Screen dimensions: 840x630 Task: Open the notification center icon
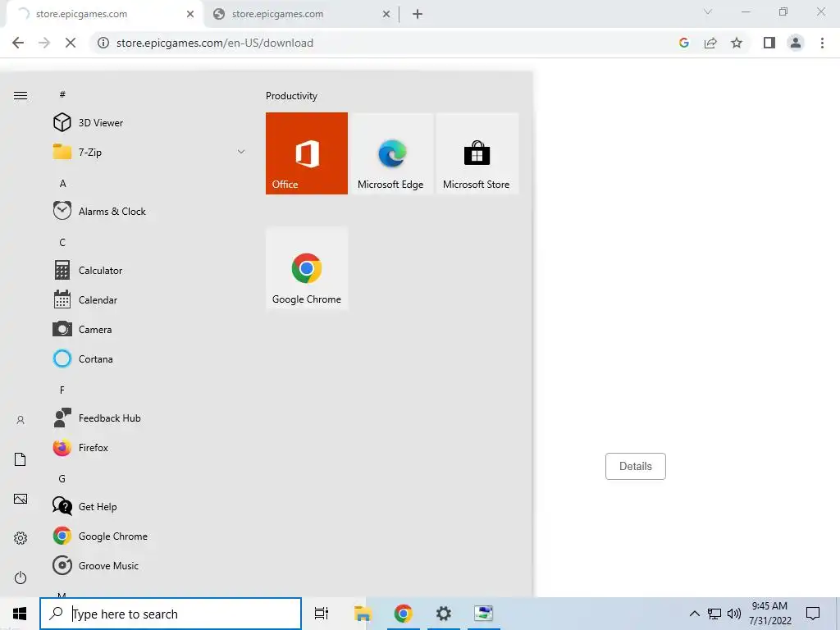coord(813,614)
